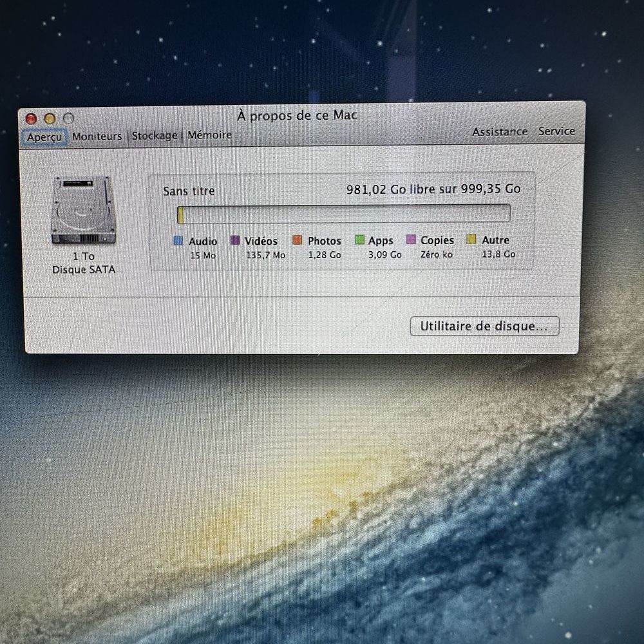Close the À propos de ce Mac window
Image resolution: width=644 pixels, height=644 pixels.
pos(31,118)
